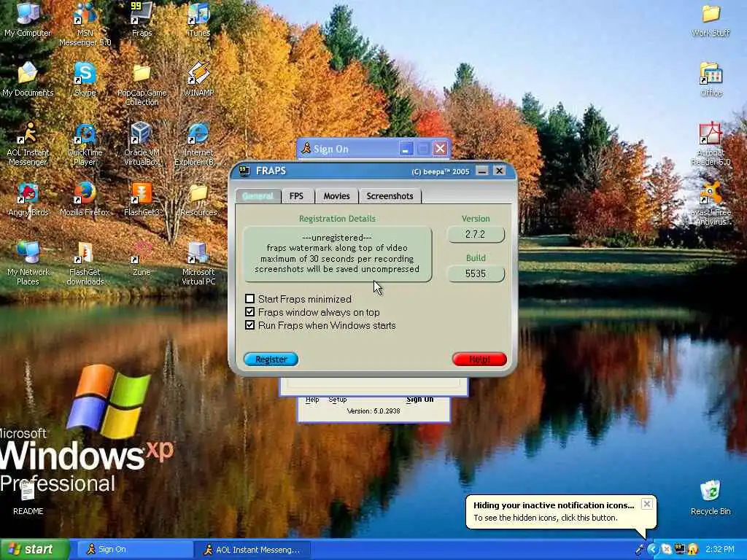This screenshot has width=747, height=560.
Task: Select the Mozilla Firefox desktop shortcut
Action: (x=85, y=199)
